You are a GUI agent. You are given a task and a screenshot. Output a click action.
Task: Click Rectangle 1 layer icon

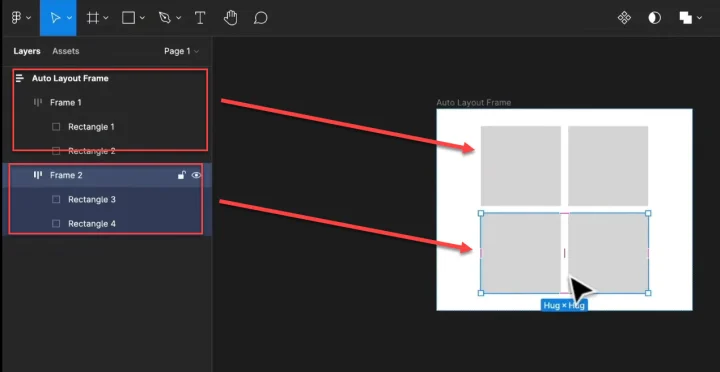tap(56, 127)
